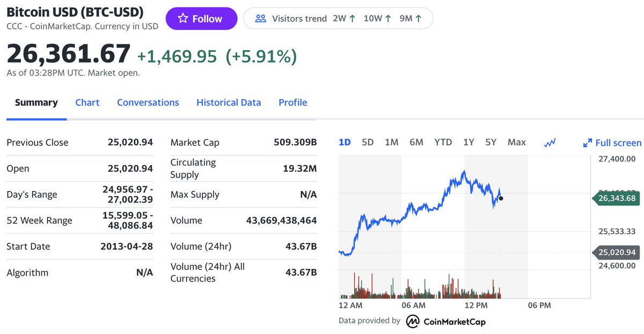This screenshot has width=644, height=334.
Task: Open the Historical Data tab
Action: pyautogui.click(x=229, y=102)
